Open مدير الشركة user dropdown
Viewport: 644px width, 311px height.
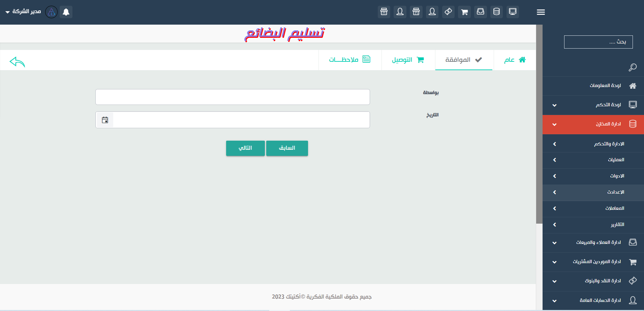pos(23,12)
